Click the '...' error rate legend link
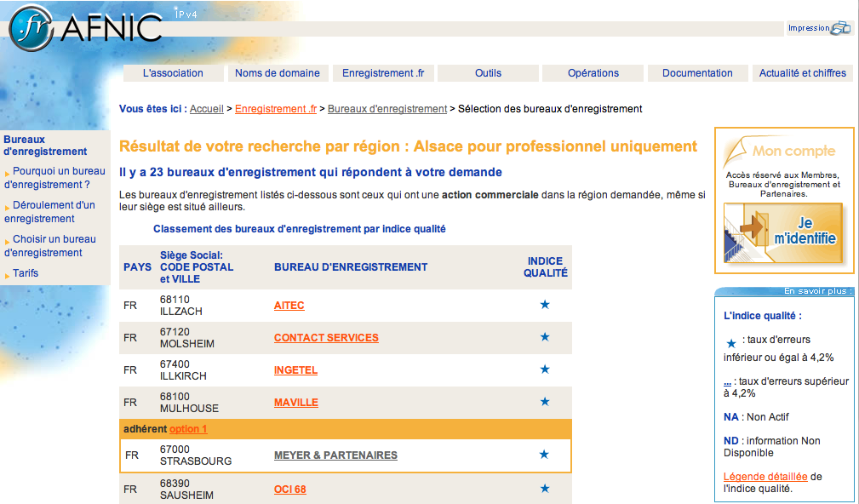Screen dimensions: 859x504 point(727,382)
